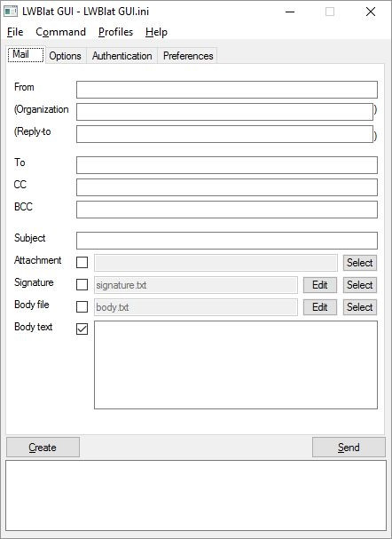Open the Profiles menu
The width and height of the screenshot is (392, 539).
[x=115, y=32]
